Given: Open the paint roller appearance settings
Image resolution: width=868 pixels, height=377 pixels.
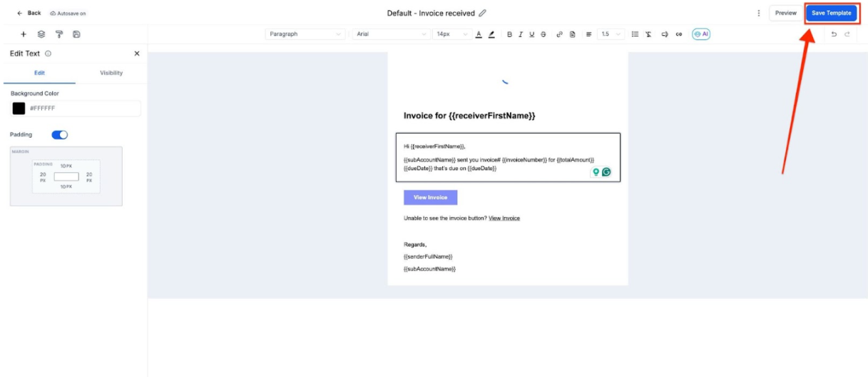Looking at the screenshot, I should point(59,34).
